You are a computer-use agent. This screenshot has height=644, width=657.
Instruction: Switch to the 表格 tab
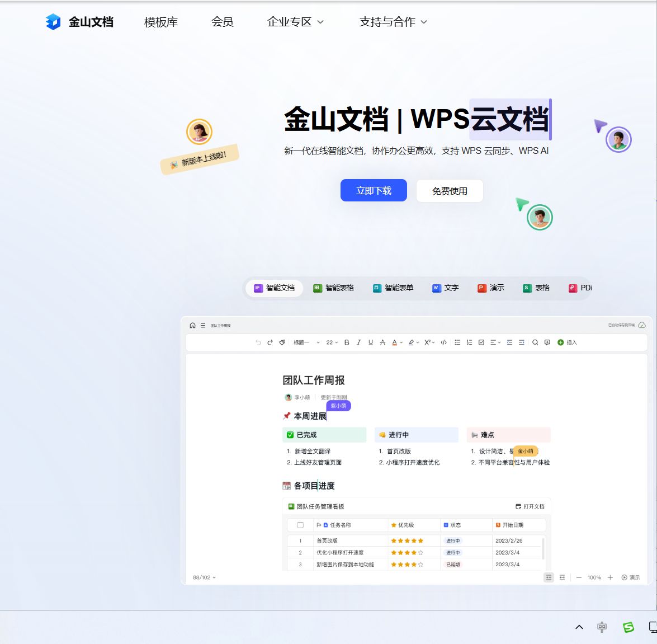pyautogui.click(x=536, y=288)
